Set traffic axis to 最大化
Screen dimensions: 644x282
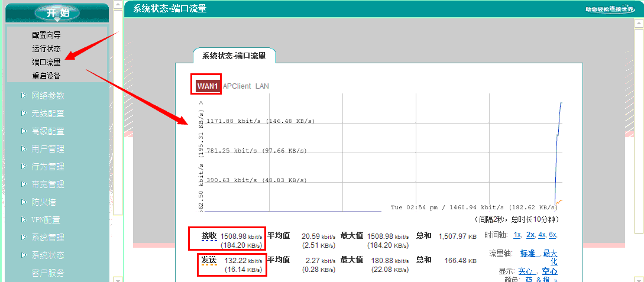point(551,257)
